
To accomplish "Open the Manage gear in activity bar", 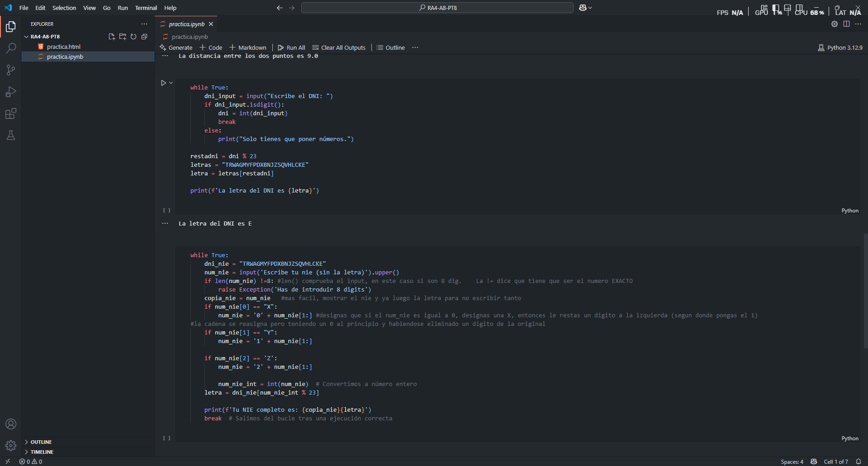I will (11, 446).
